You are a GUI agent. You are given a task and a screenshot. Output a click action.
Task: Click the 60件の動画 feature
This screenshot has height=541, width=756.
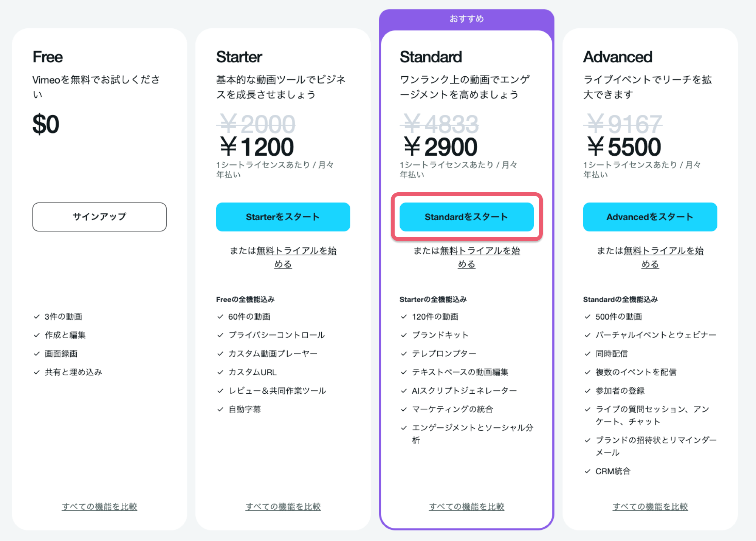click(249, 317)
